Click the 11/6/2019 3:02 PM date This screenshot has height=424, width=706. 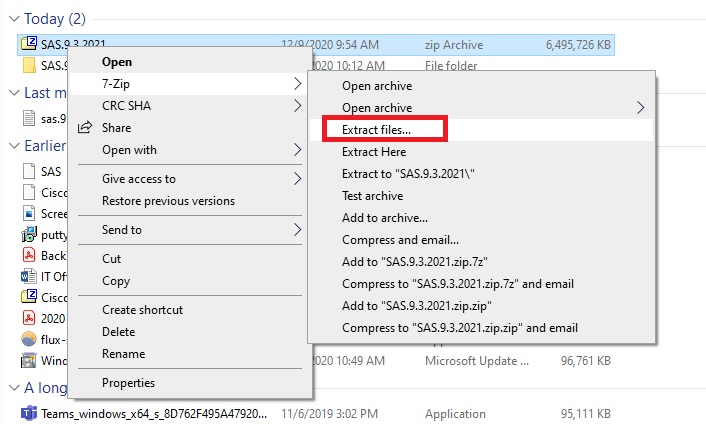tap(330, 414)
